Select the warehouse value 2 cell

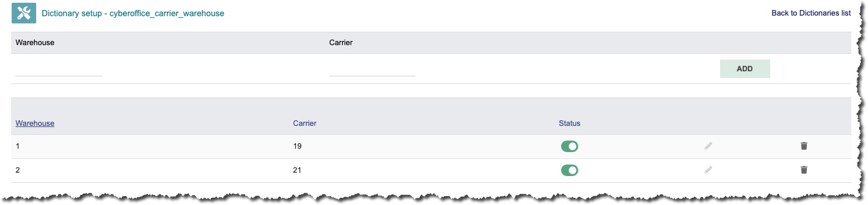point(18,170)
